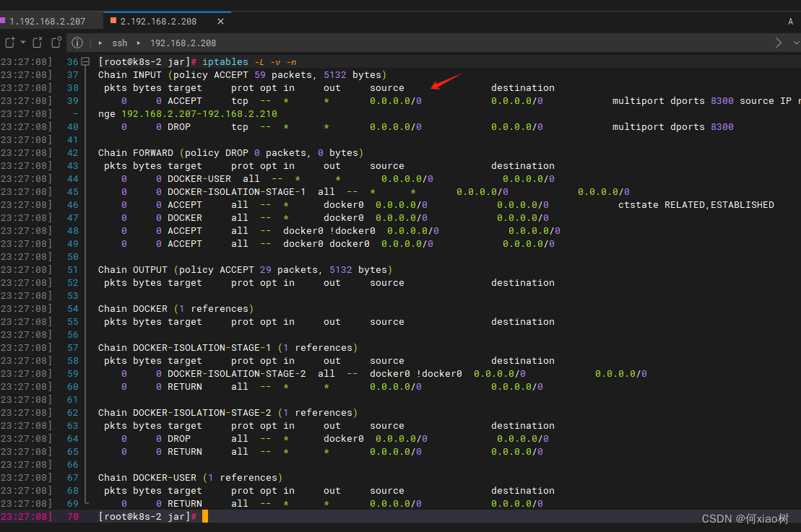Open the session info icon
This screenshot has width=801, height=532.
77,43
